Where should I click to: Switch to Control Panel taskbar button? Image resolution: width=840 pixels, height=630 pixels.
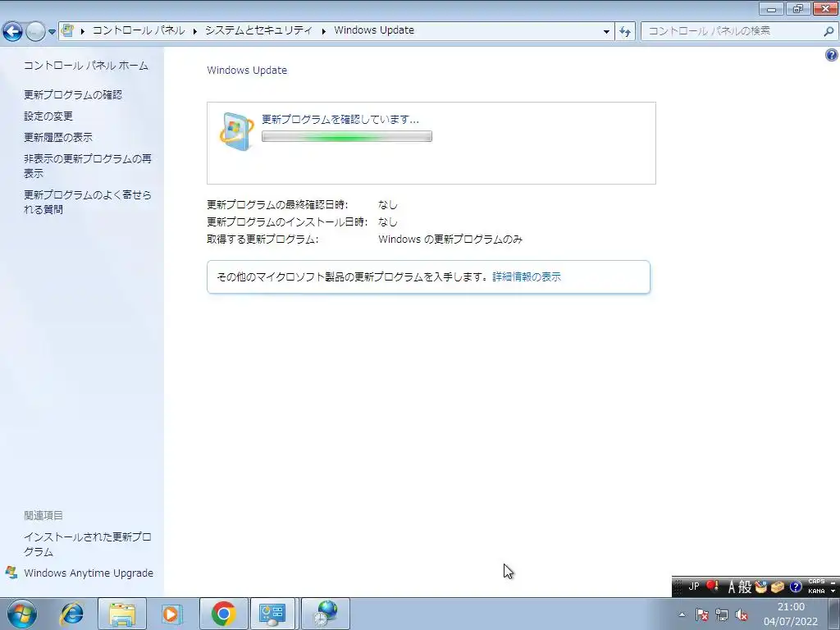272,614
